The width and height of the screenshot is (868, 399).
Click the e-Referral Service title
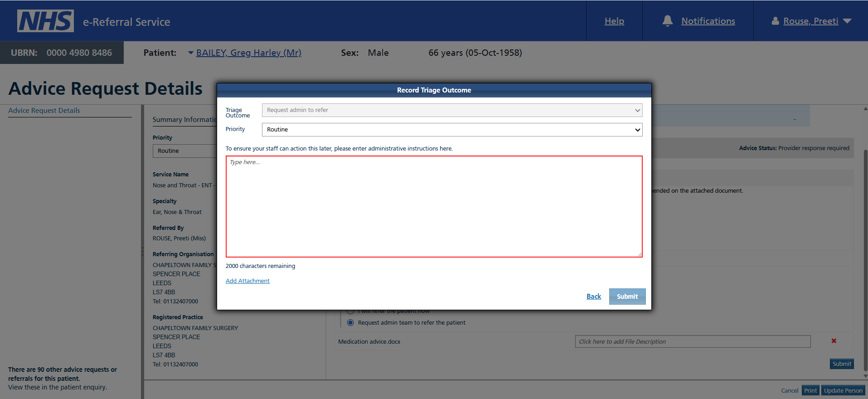point(126,22)
